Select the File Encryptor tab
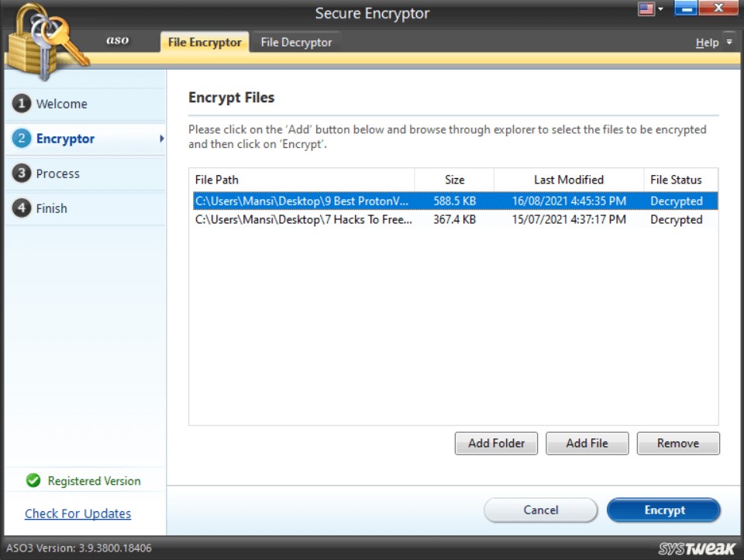Screen dimensions: 744x560 point(203,42)
